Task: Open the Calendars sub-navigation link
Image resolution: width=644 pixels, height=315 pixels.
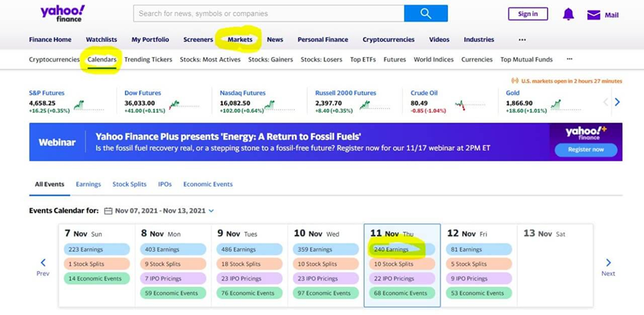Action: [x=101, y=59]
